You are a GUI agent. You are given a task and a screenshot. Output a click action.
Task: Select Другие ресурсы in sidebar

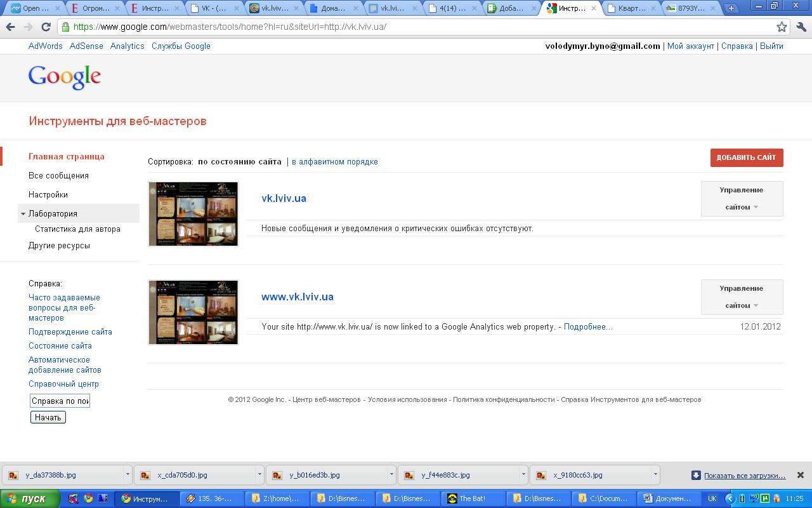pos(59,246)
